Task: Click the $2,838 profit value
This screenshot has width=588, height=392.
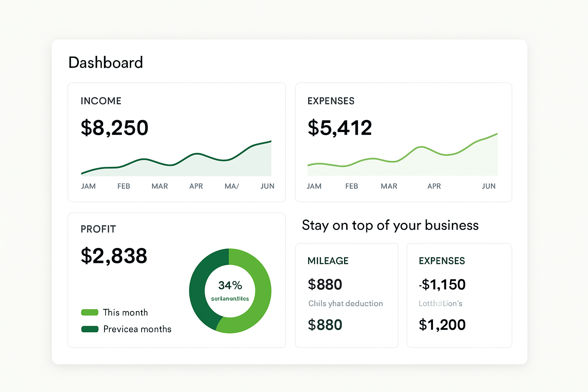Action: [x=114, y=256]
